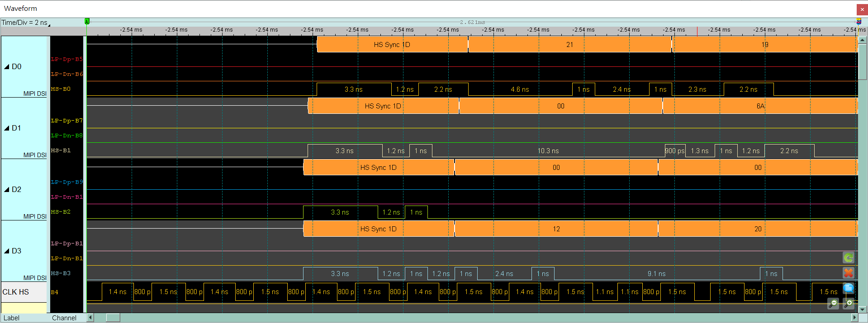Click the D3 decoded byte 12
Viewport: 868px width, 323px height.
(x=556, y=229)
